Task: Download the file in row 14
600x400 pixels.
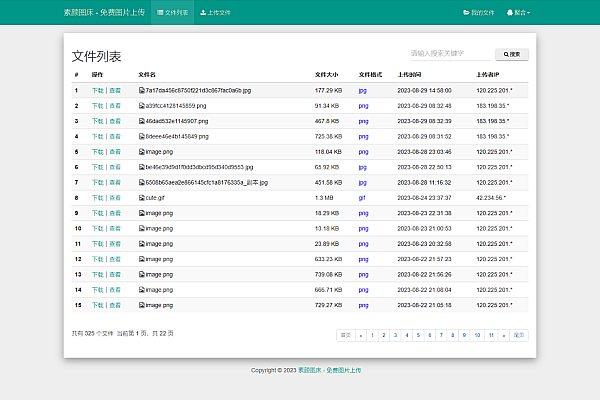Action: pos(98,290)
